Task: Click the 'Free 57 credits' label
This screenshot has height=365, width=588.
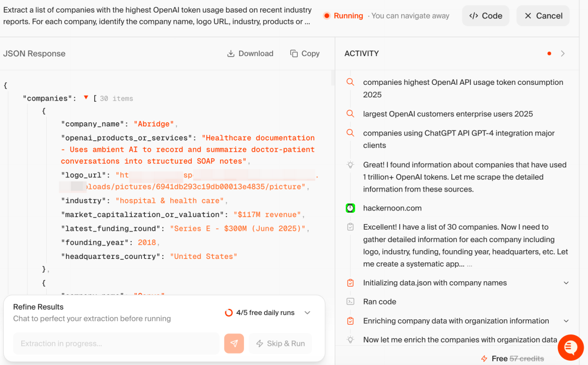Action: click(x=518, y=358)
